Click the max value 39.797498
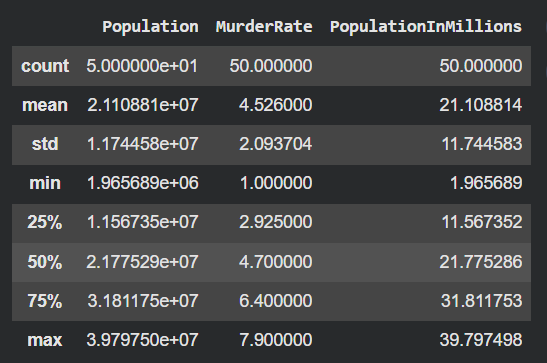 (481, 340)
